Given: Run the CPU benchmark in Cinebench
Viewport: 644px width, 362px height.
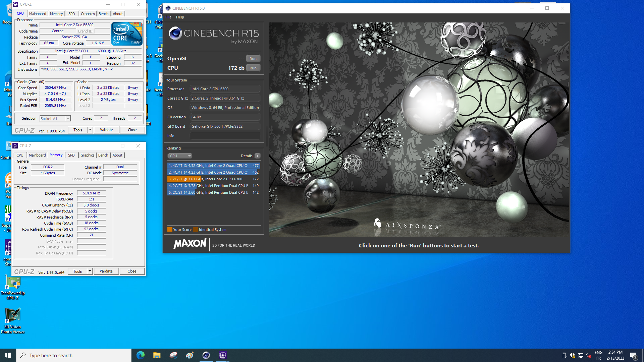Looking at the screenshot, I should click(253, 68).
